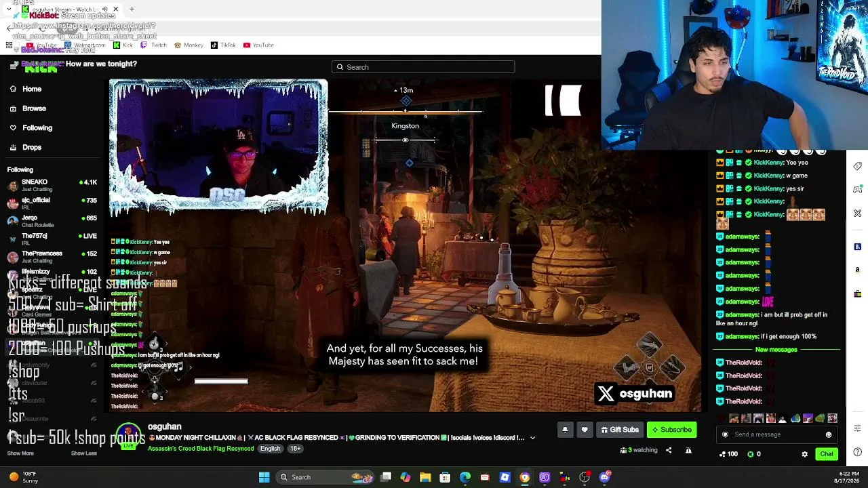Open the Kick bookmark
The height and width of the screenshot is (488, 868).
[123, 45]
